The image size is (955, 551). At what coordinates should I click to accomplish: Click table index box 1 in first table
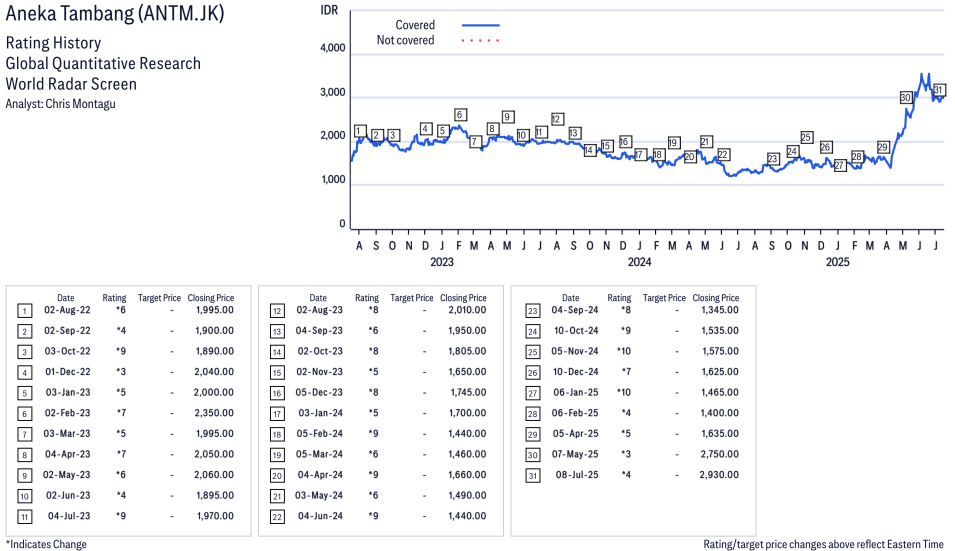click(24, 311)
